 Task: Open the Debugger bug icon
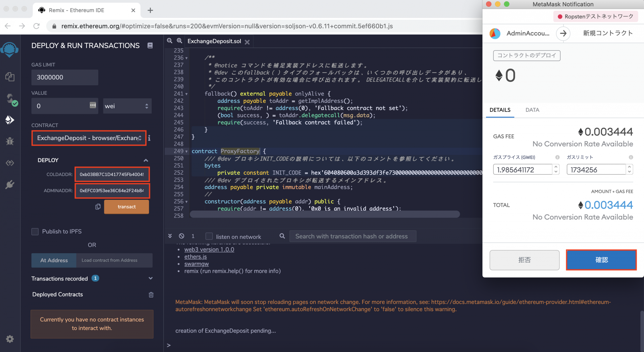click(10, 141)
